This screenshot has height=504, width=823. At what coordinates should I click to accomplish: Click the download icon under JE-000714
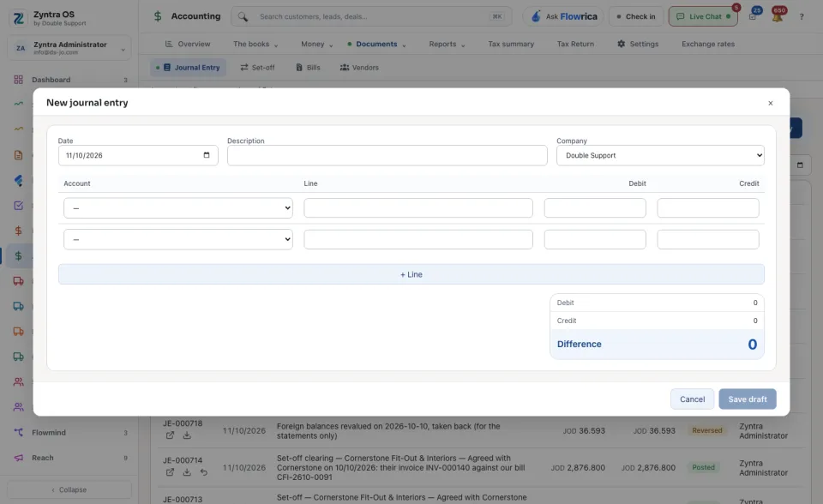pos(187,472)
